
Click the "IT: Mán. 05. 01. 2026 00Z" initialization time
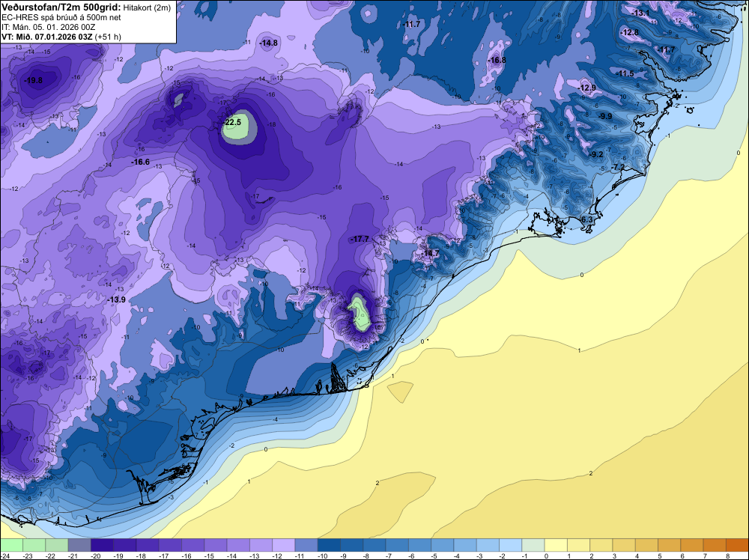(48, 27)
